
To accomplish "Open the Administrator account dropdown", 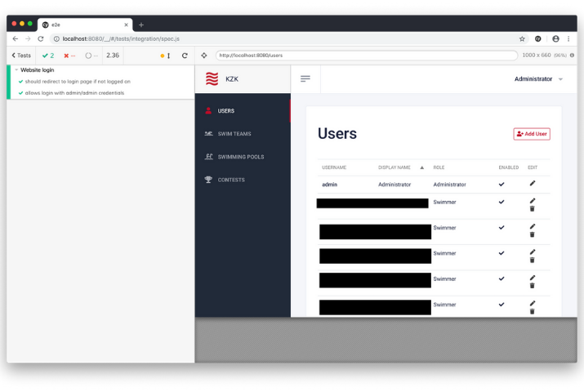I will point(538,79).
